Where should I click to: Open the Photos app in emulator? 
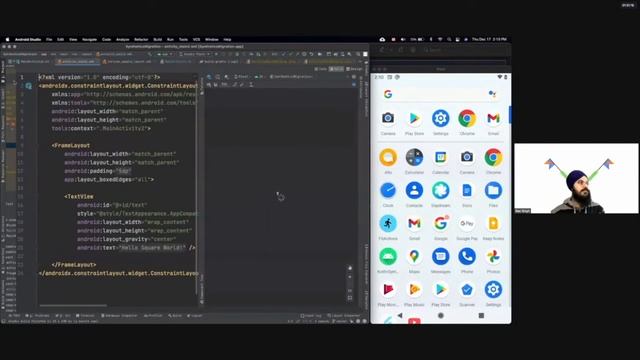(493, 256)
